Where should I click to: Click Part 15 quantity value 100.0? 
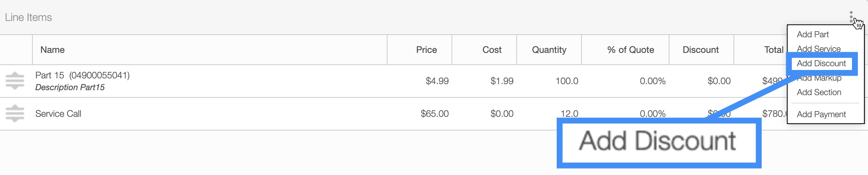coord(567,81)
